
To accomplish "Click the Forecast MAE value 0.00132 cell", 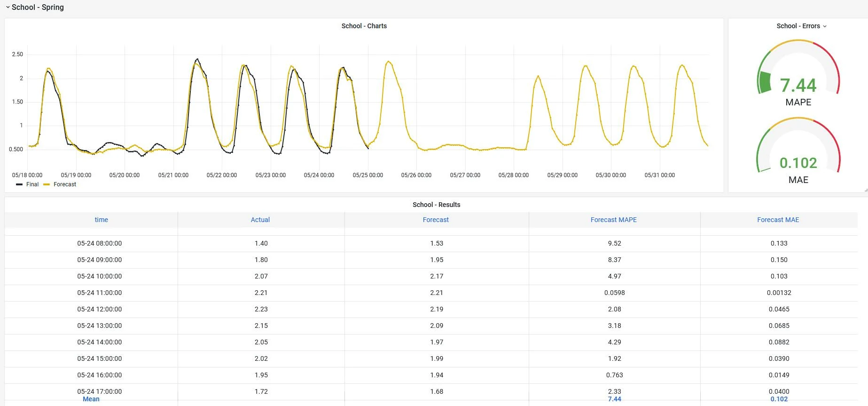I will (779, 293).
